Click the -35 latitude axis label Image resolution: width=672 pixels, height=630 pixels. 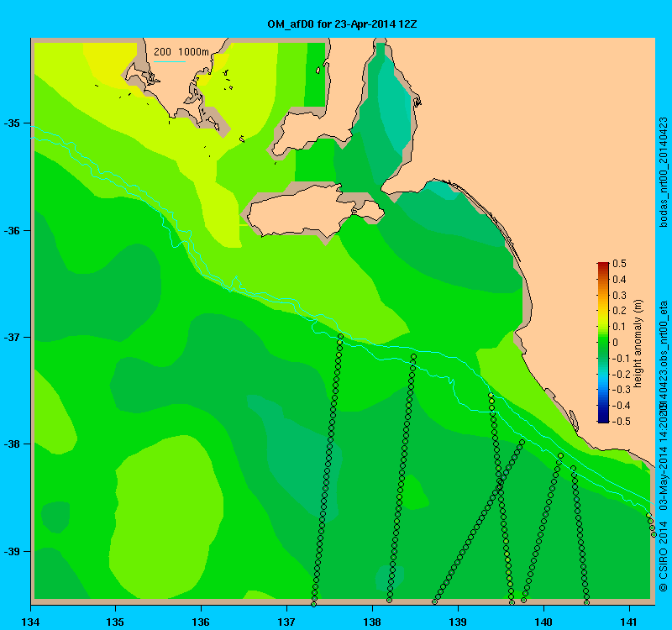tap(12, 123)
